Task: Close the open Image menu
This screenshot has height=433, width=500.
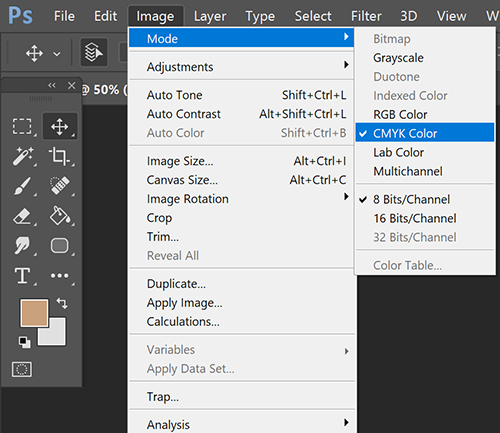Action: (x=155, y=16)
